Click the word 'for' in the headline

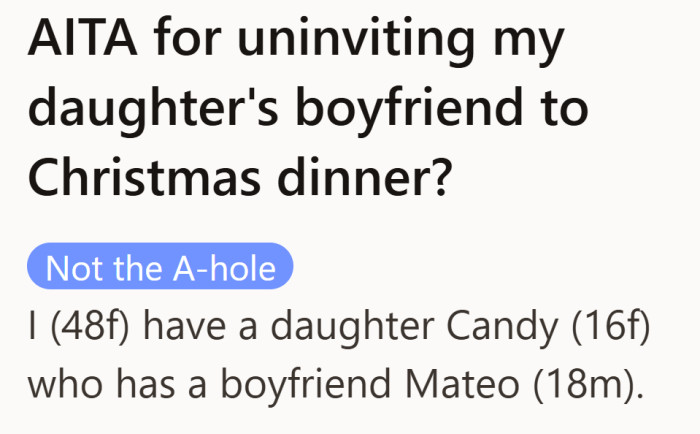pos(188,37)
